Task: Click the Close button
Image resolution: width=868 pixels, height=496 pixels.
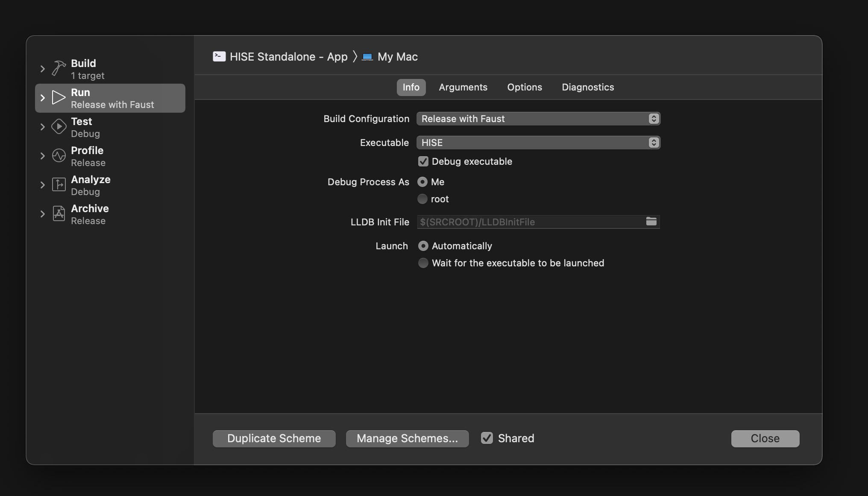Action: coord(765,438)
